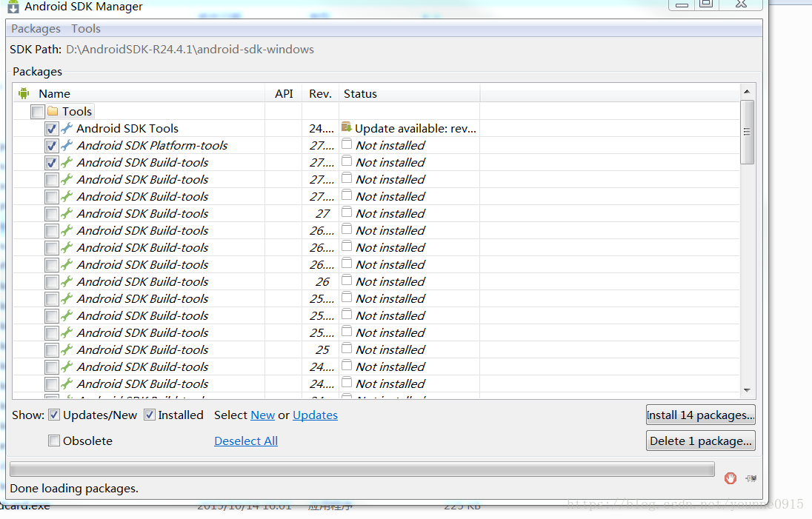Click the SDK Manager title bar icon
The height and width of the screenshot is (519, 812).
click(13, 7)
